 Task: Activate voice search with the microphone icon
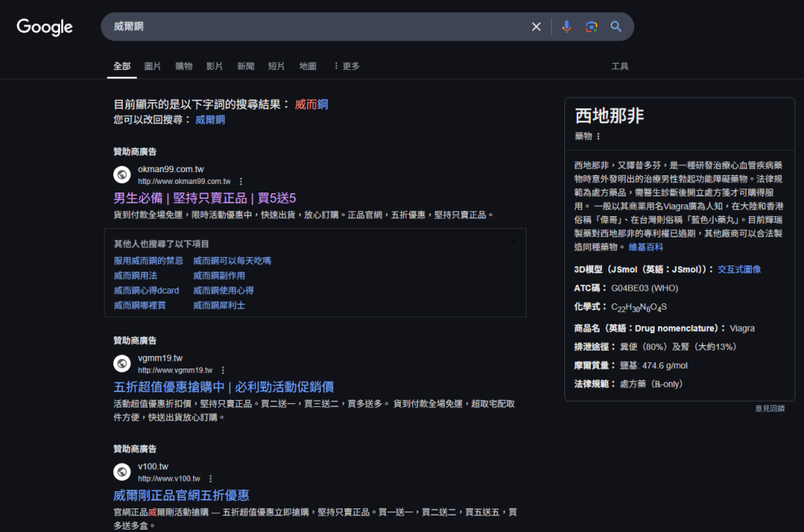click(x=566, y=26)
